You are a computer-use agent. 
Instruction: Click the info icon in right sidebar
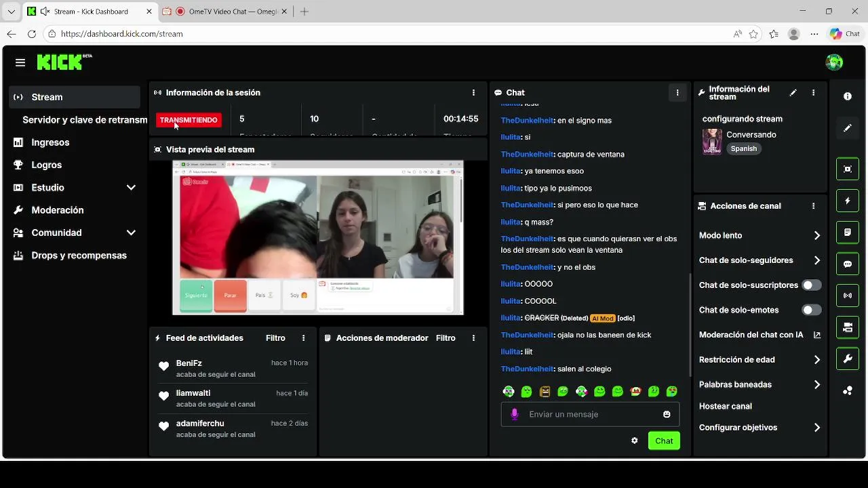pos(848,96)
